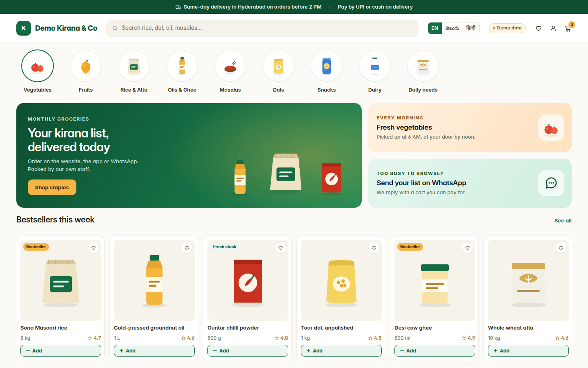588x368 pixels.
Task: Add Toor dal, unpolished to cart
Action: coord(341,350)
